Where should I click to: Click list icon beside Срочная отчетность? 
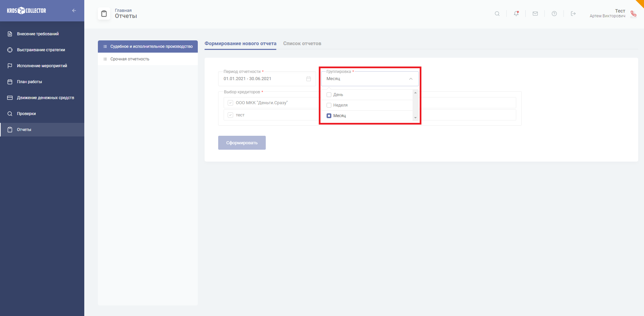tap(105, 59)
